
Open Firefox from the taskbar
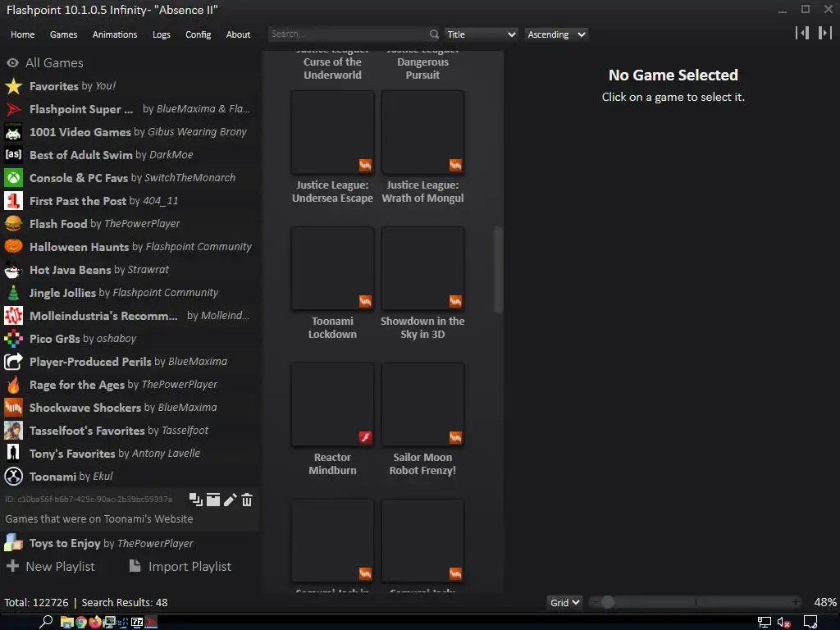[95, 622]
